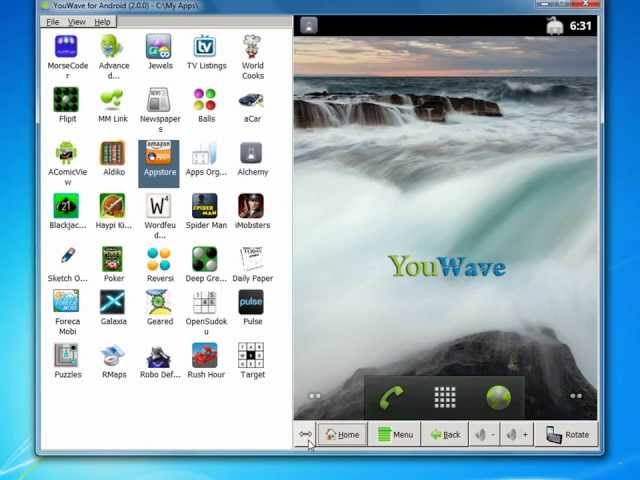
Task: Toggle the app panel arrow button
Action: 305,434
